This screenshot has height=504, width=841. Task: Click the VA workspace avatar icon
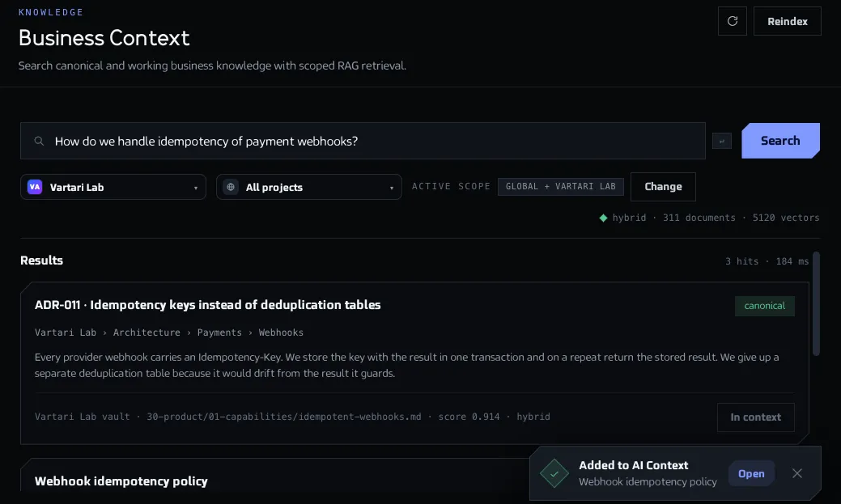[x=35, y=187]
